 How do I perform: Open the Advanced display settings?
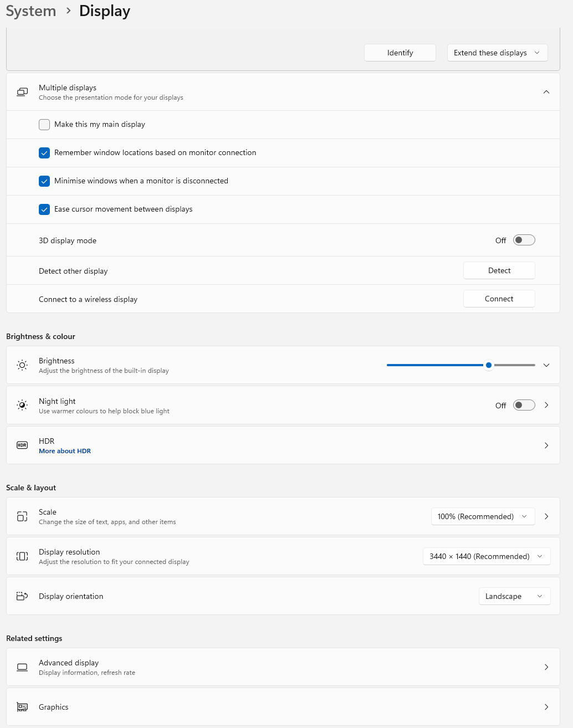click(x=283, y=667)
